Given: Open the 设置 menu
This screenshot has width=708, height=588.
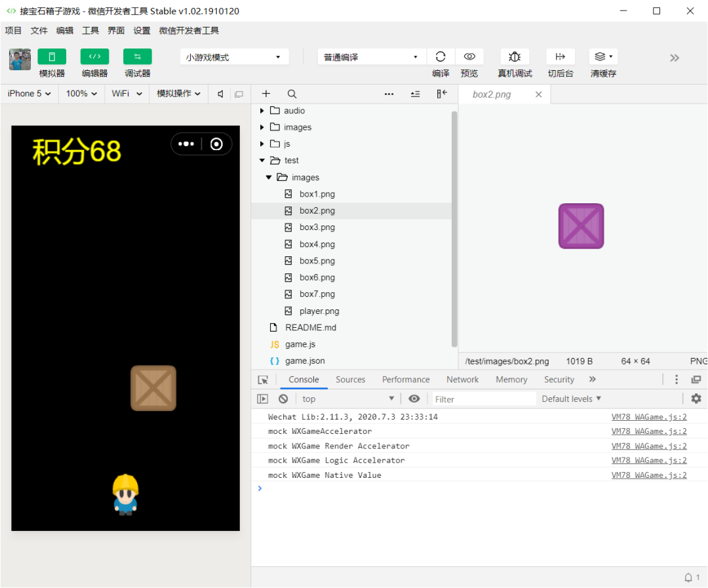Looking at the screenshot, I should coord(142,31).
